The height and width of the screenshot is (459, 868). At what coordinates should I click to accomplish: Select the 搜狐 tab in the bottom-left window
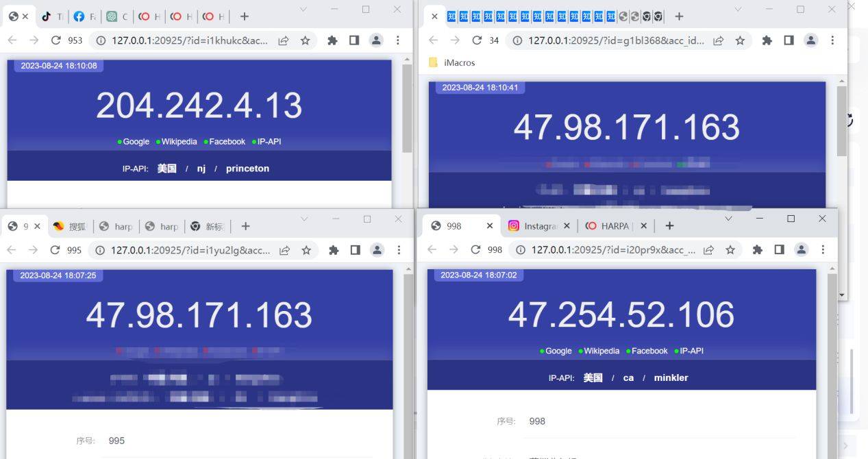point(75,225)
